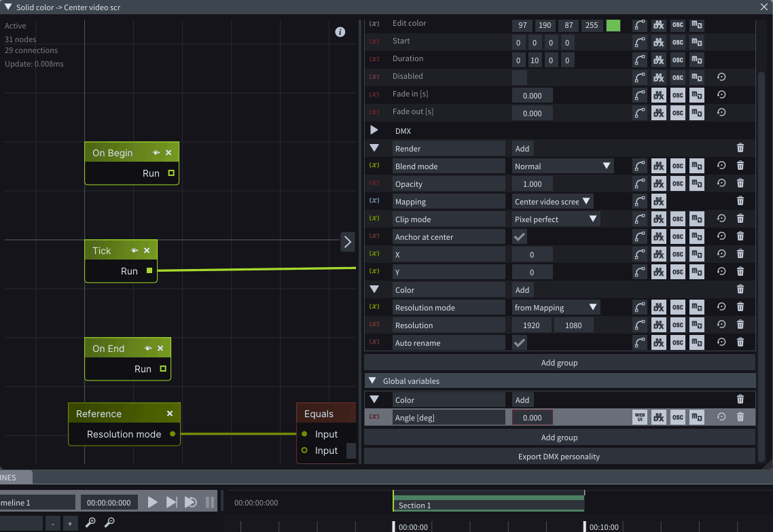Collapse the Global variables section
Viewport: 773px width, 532px height.
click(372, 381)
